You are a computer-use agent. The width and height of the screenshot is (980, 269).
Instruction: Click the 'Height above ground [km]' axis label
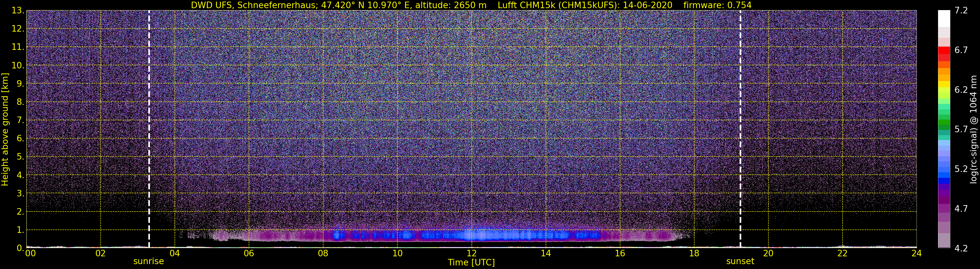pyautogui.click(x=5, y=129)
